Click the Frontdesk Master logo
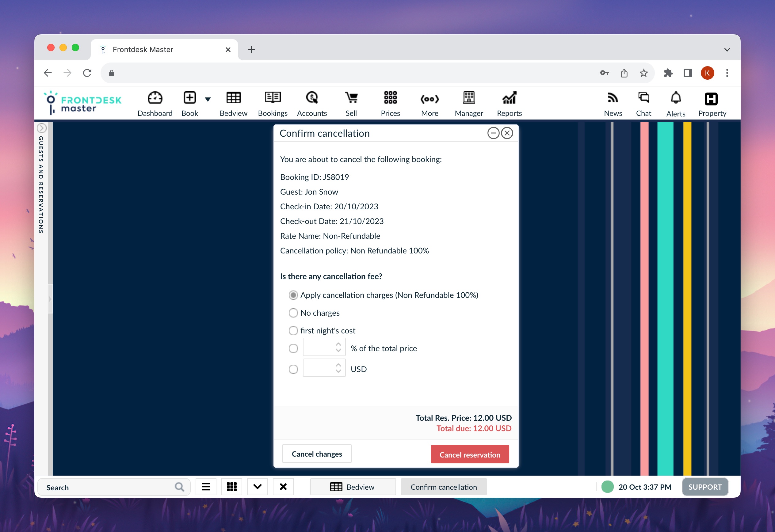This screenshot has width=775, height=532. tap(82, 103)
